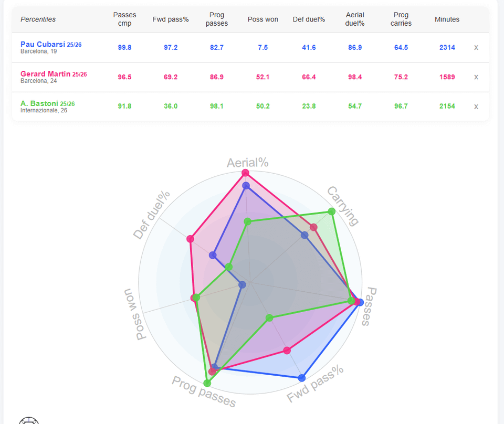The image size is (504, 424).
Task: Open Pau Cubarsi player name link
Action: tap(43, 45)
